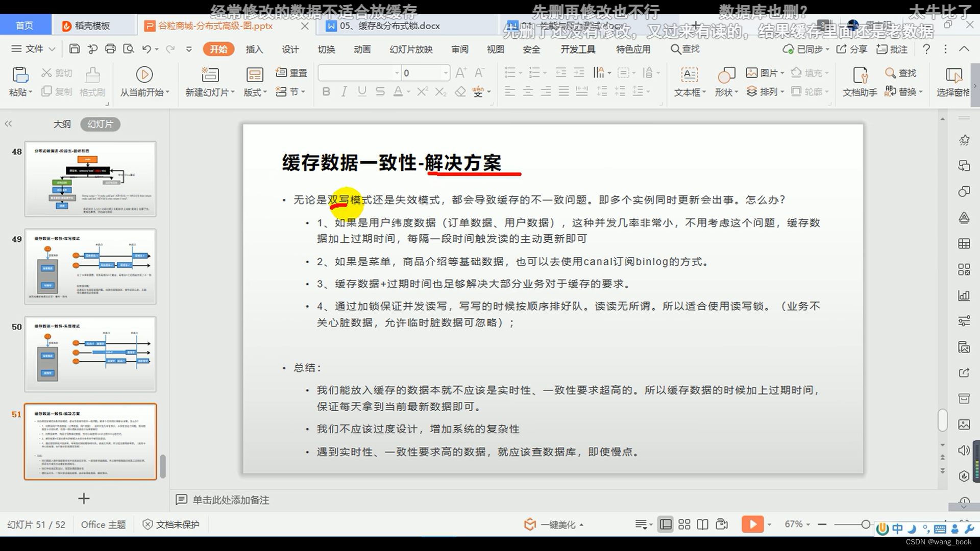Select slide 50 thumbnail
The height and width of the screenshot is (551, 980).
coord(90,354)
